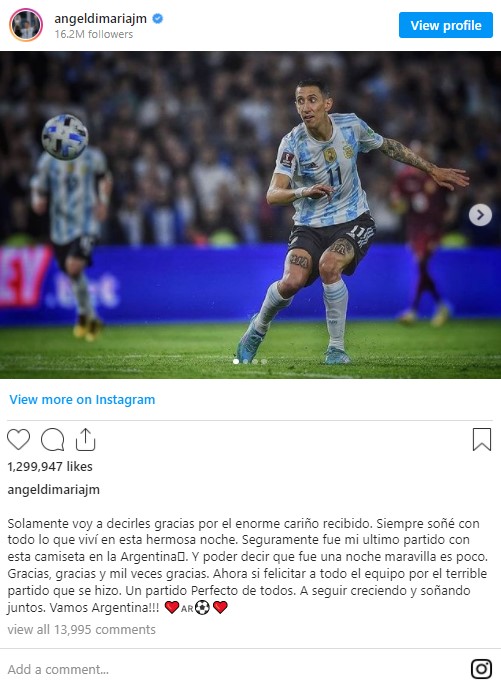The width and height of the screenshot is (501, 687).
Task: Click the football player photo
Action: [x=250, y=215]
